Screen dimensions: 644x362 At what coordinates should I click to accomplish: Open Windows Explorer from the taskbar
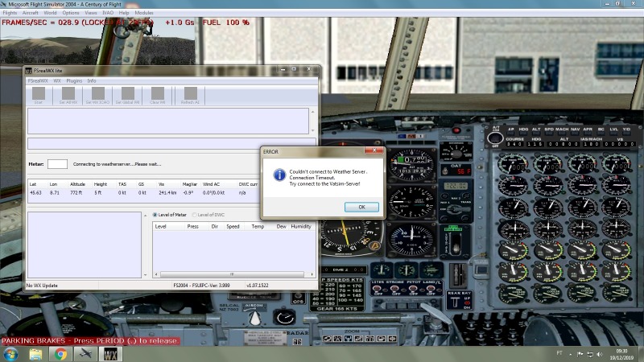point(35,354)
